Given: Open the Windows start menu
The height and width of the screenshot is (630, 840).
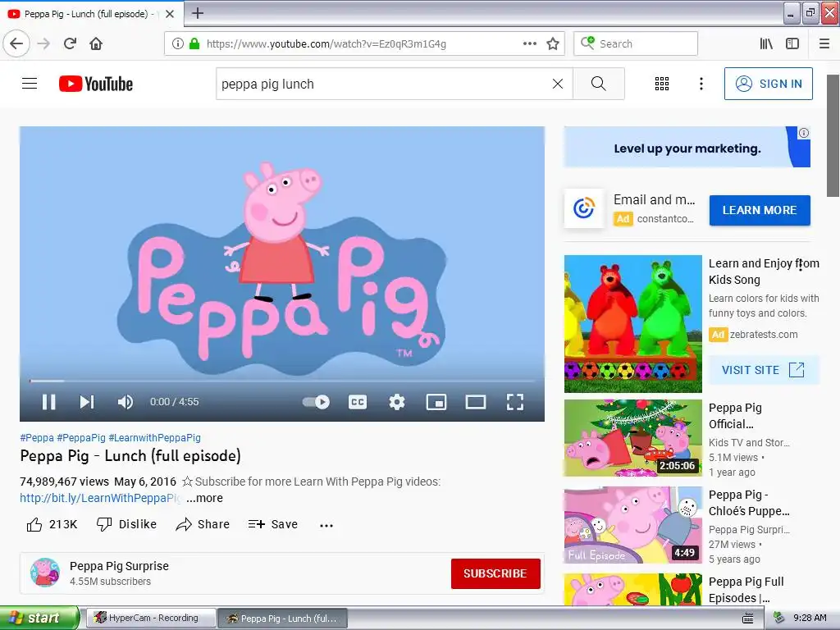Looking at the screenshot, I should [x=39, y=618].
